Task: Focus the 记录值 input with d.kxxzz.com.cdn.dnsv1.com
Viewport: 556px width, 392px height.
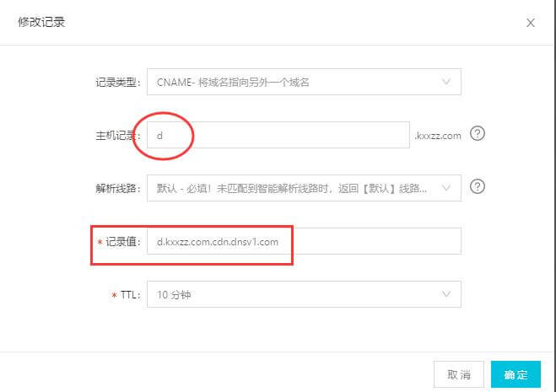Action: point(305,241)
